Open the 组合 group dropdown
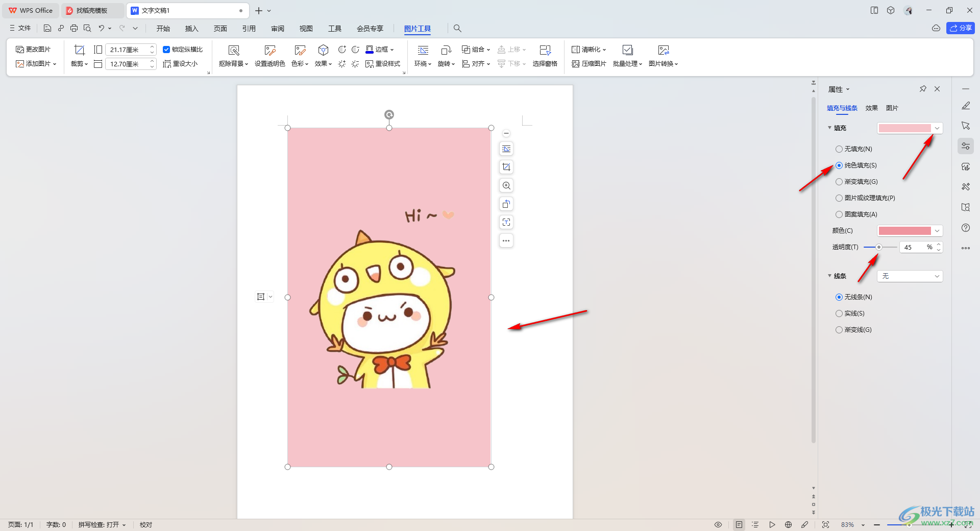The height and width of the screenshot is (531, 980). click(x=476, y=50)
